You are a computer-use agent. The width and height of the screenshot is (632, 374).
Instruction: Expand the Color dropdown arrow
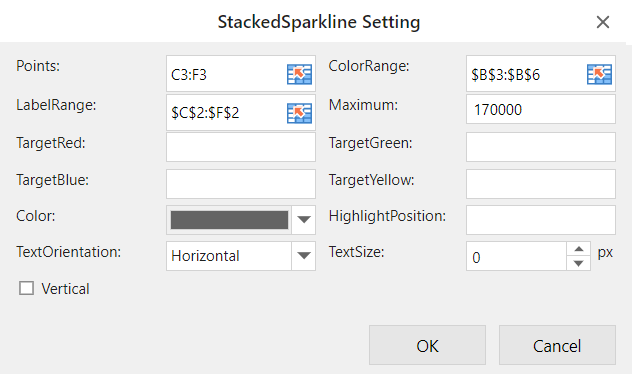(304, 219)
